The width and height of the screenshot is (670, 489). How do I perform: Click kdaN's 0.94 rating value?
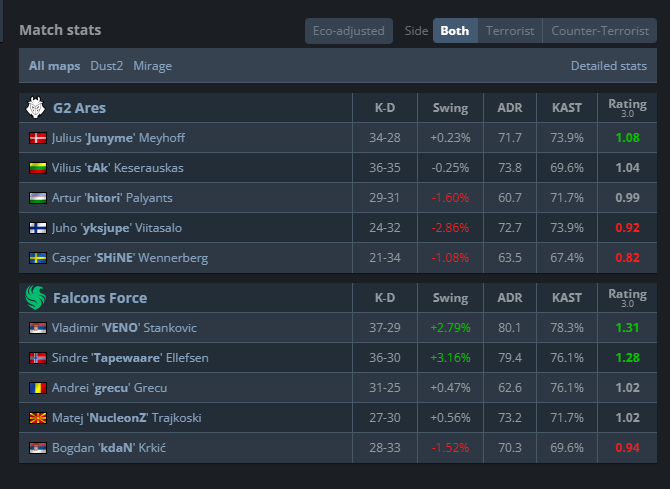pyautogui.click(x=627, y=448)
